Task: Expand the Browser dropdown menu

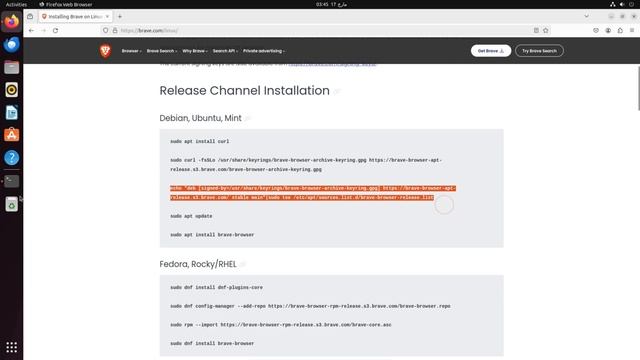Action: point(131,51)
